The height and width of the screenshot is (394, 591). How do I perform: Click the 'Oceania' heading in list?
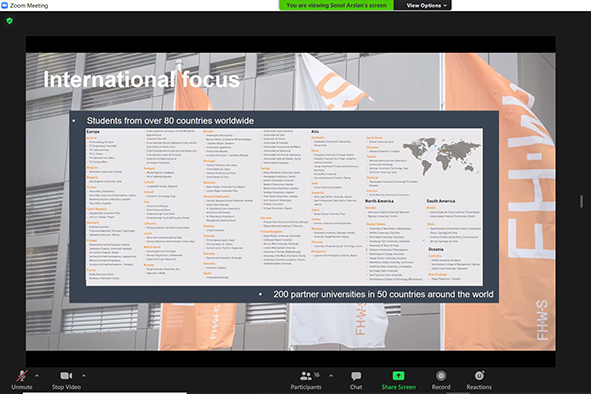[x=436, y=249]
